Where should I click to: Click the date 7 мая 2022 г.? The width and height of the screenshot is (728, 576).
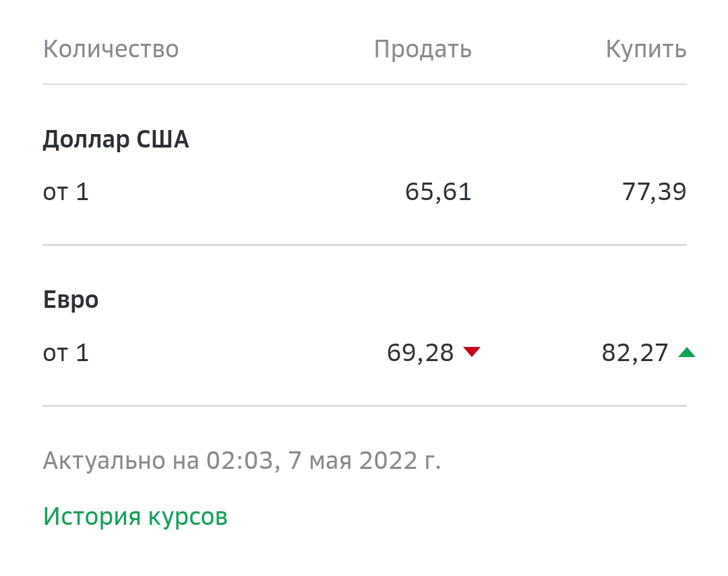pos(365,460)
